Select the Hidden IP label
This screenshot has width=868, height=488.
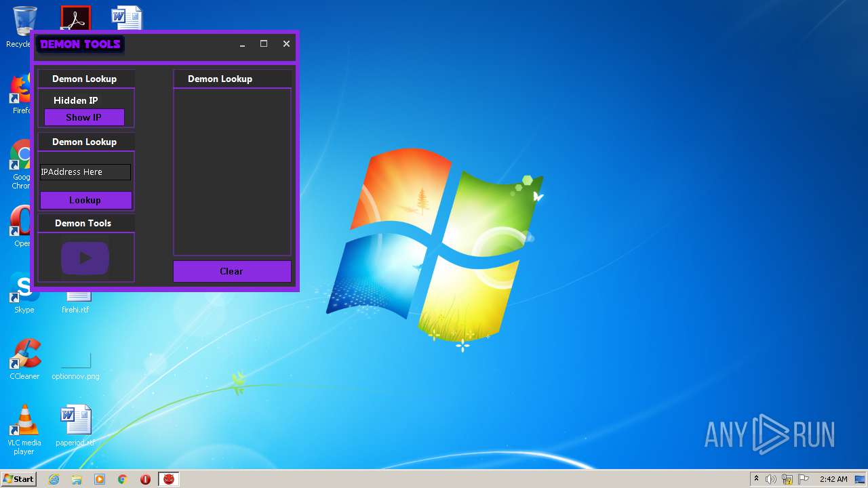76,100
